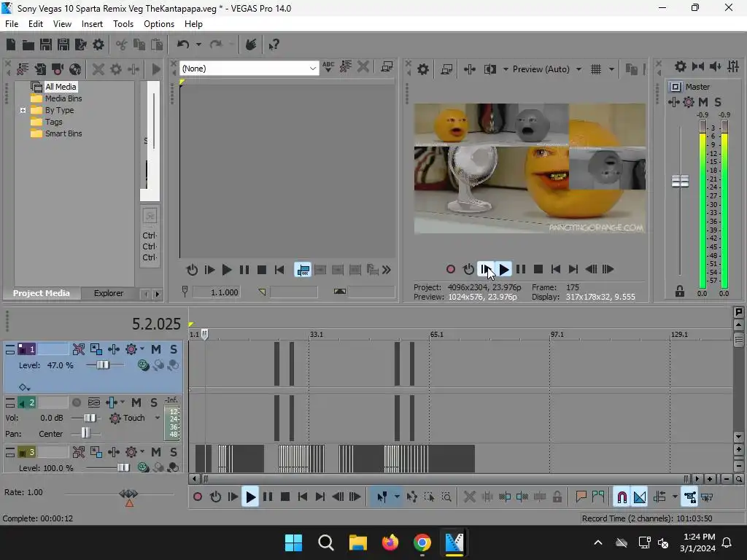Screen dimensions: 747x560
Task: Click Play in the video preview transport
Action: (503, 270)
